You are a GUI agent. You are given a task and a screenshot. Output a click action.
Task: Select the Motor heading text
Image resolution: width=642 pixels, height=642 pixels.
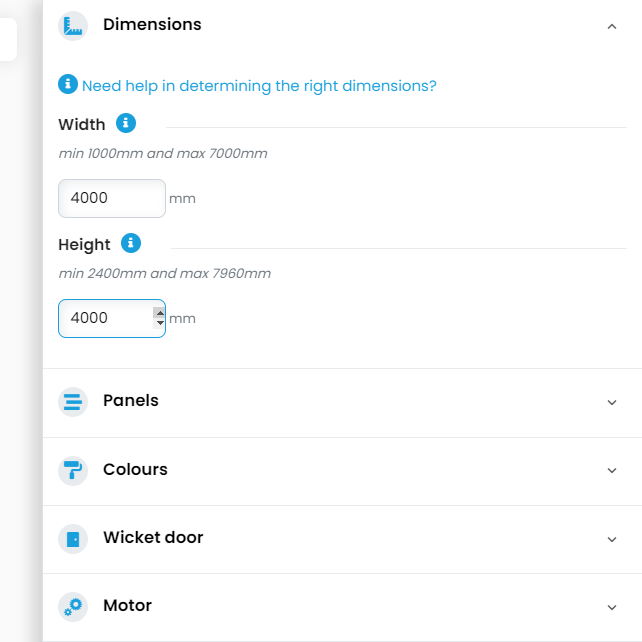tap(127, 606)
